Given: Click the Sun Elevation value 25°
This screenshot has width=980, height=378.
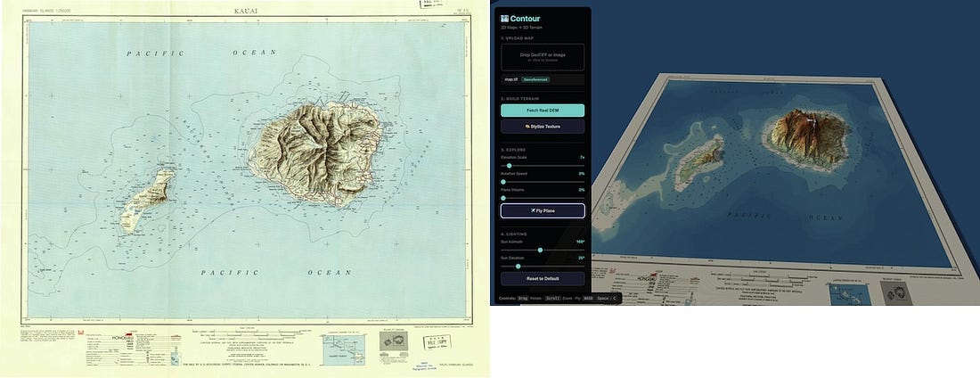Looking at the screenshot, I should click(x=581, y=258).
